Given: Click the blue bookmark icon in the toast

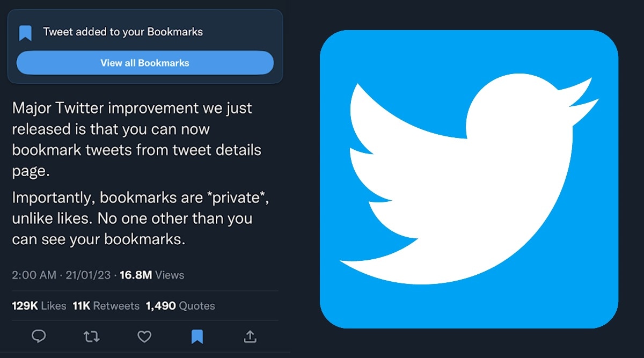Looking at the screenshot, I should tap(25, 31).
